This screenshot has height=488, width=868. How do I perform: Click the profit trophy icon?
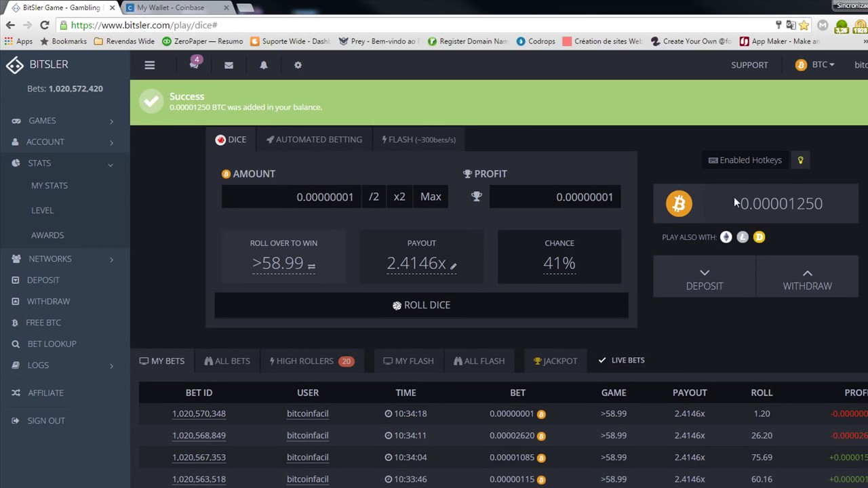(x=477, y=197)
